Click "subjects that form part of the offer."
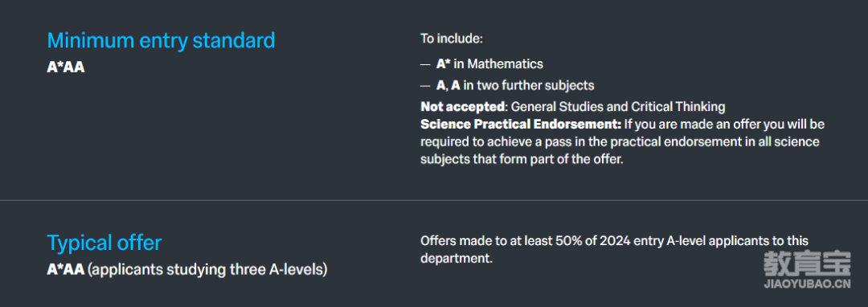The width and height of the screenshot is (868, 307). 522,159
